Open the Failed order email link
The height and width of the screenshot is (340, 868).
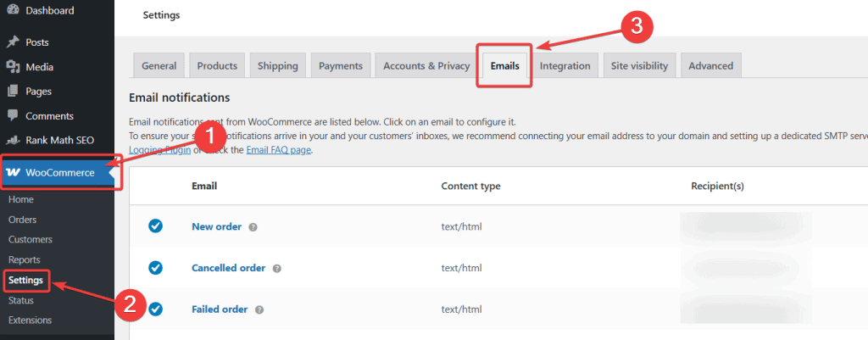coord(220,309)
